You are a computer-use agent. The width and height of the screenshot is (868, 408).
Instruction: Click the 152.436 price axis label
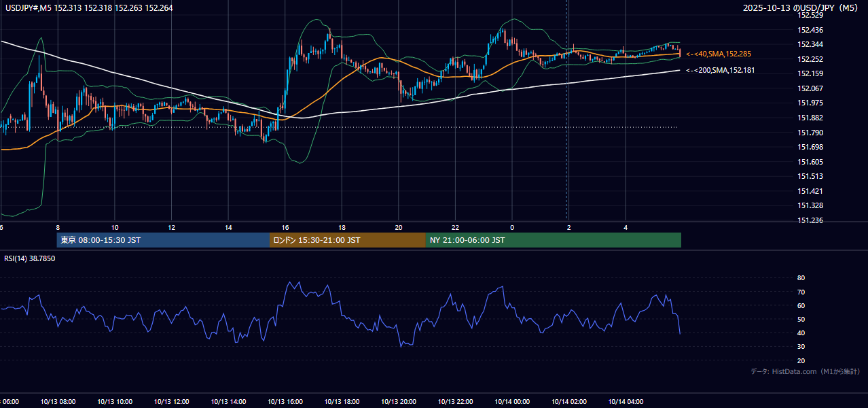pyautogui.click(x=810, y=30)
